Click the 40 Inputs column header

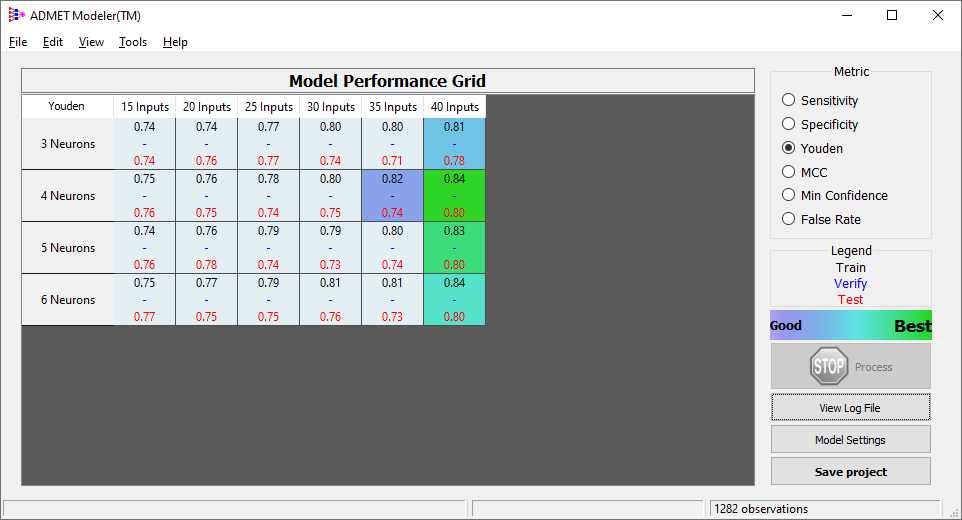coord(455,106)
